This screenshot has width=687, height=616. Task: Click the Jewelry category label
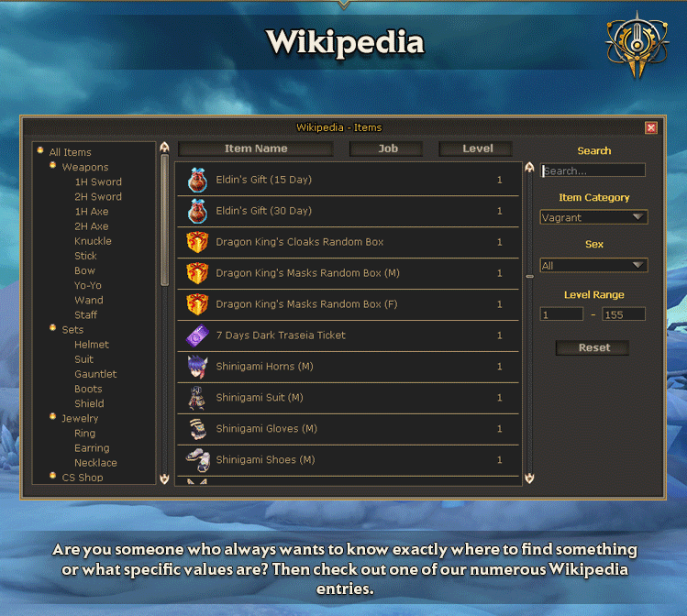(80, 419)
